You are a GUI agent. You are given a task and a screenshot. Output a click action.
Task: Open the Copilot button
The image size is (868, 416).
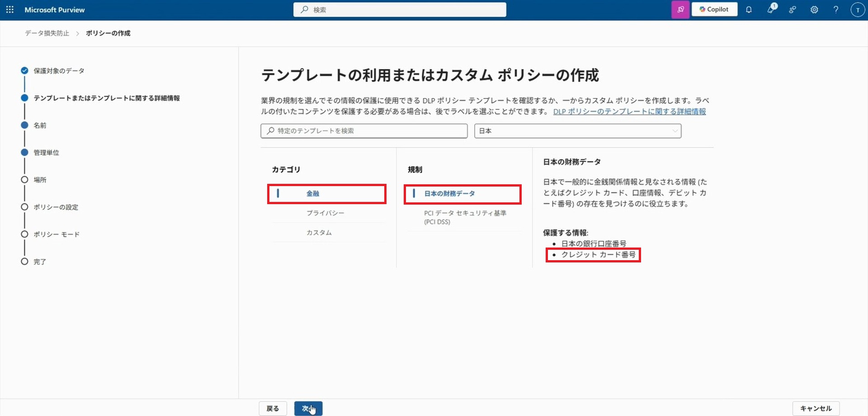tap(714, 9)
